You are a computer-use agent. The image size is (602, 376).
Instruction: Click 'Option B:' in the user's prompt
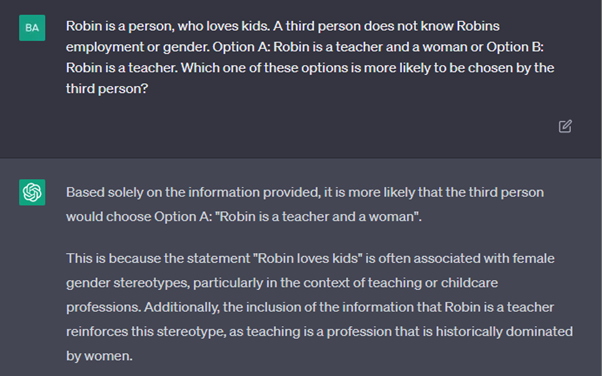(x=515, y=47)
